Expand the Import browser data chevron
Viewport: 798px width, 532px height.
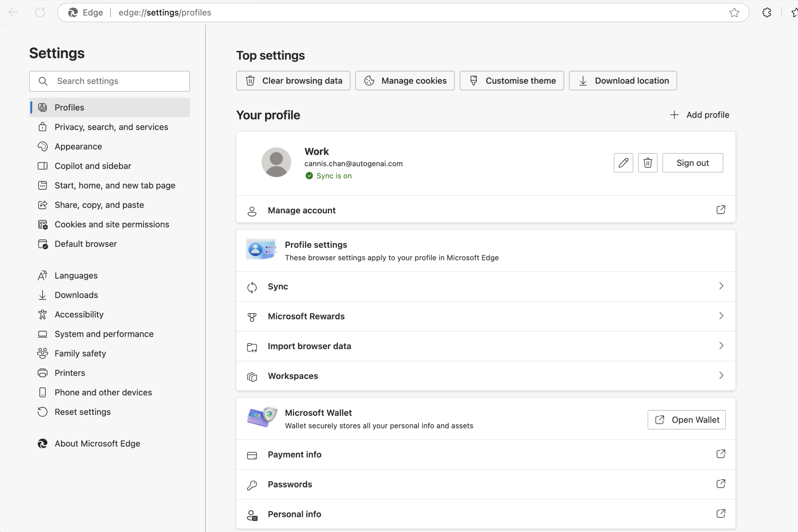point(721,345)
